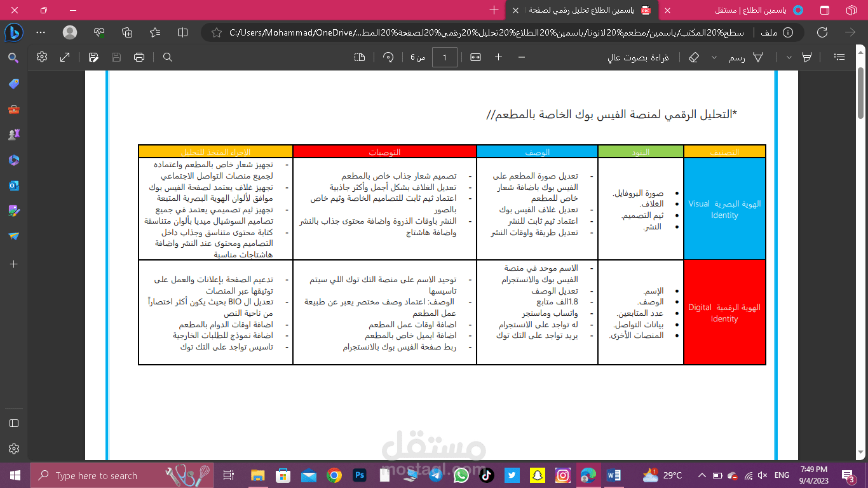Toggle fit to width
This screenshot has height=488, width=868.
pyautogui.click(x=475, y=57)
